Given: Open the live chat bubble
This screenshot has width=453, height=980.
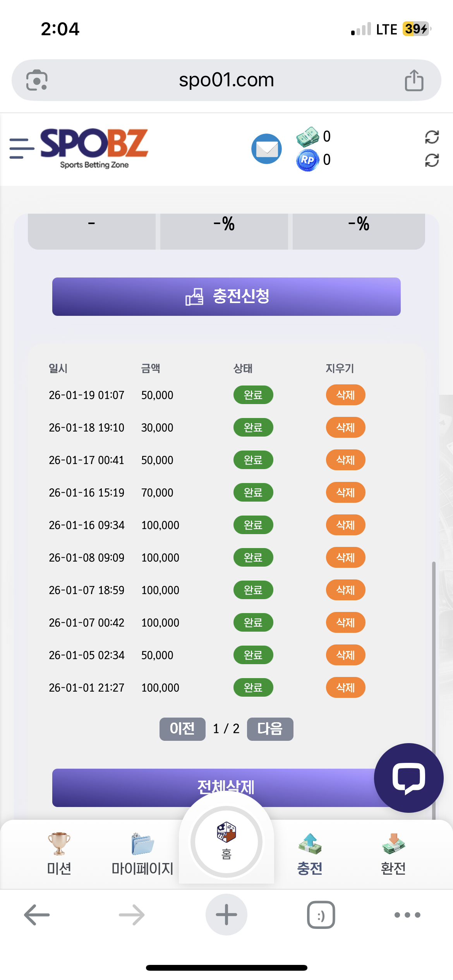Looking at the screenshot, I should tap(408, 778).
